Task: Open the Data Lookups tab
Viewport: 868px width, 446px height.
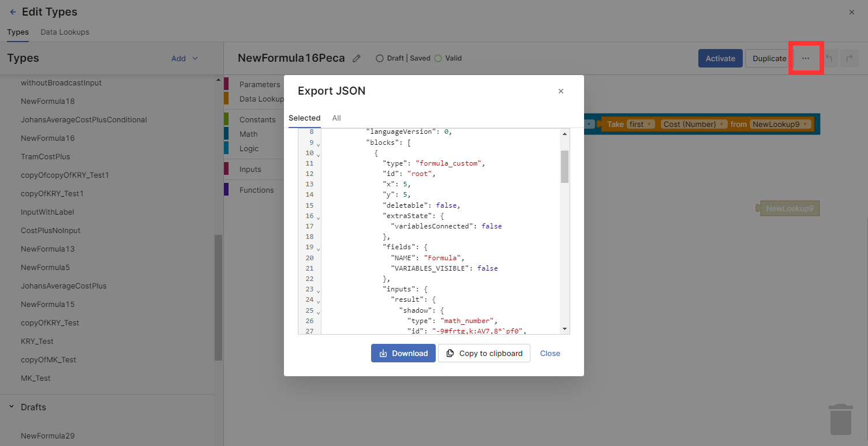Action: [x=65, y=32]
